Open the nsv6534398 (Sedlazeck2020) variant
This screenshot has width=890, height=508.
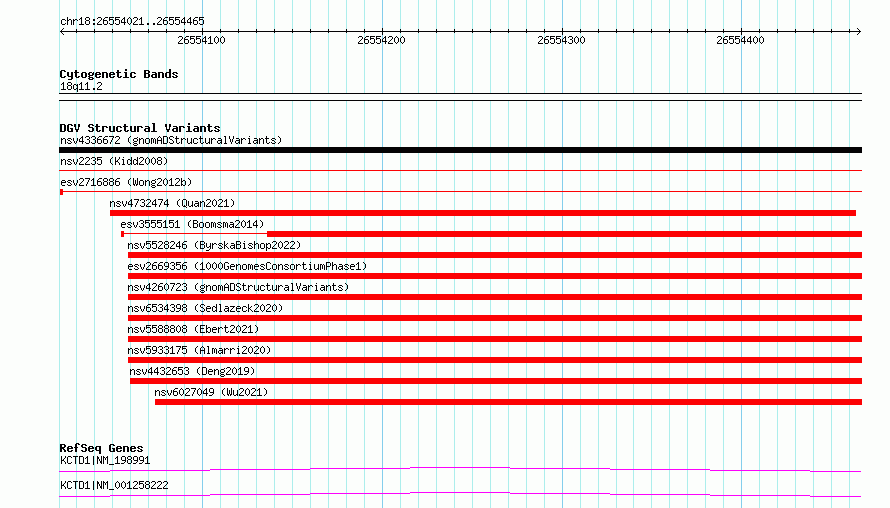tap(205, 308)
